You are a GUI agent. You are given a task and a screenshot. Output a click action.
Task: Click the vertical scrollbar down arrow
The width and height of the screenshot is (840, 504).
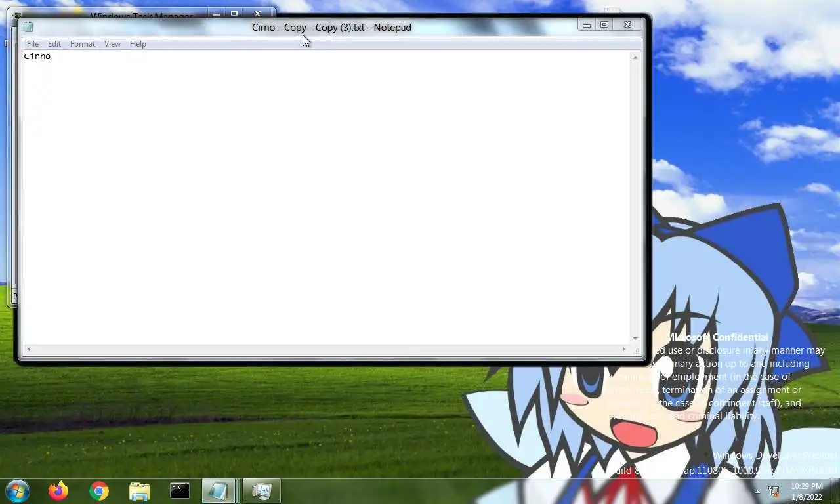[635, 338]
